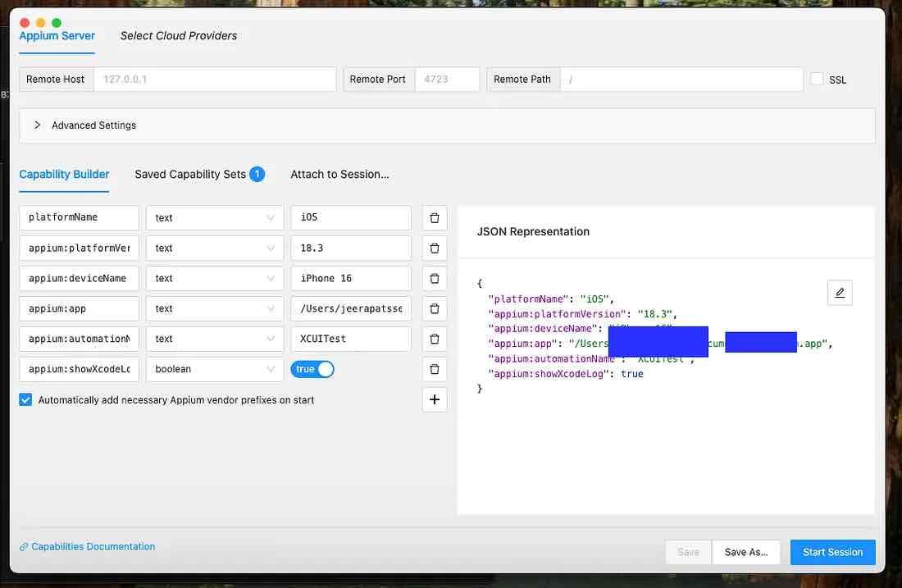Open type dropdown for appium:automationName
The image size is (902, 588).
215,339
